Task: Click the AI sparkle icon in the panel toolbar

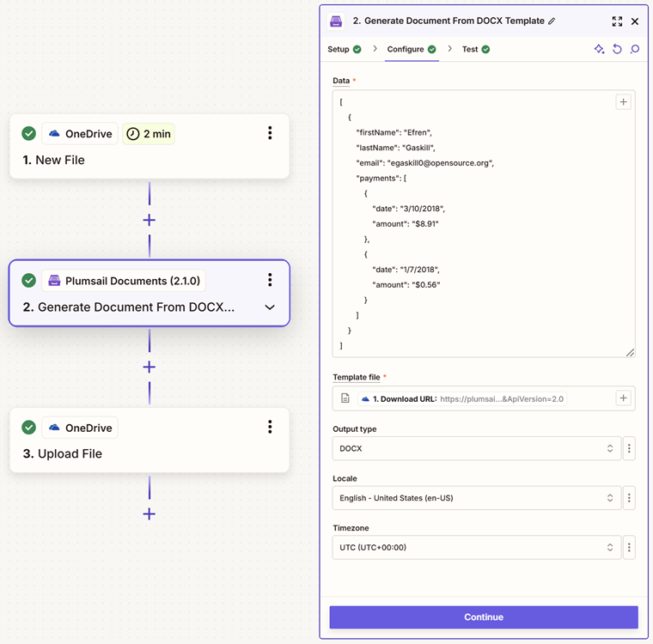Action: click(599, 49)
